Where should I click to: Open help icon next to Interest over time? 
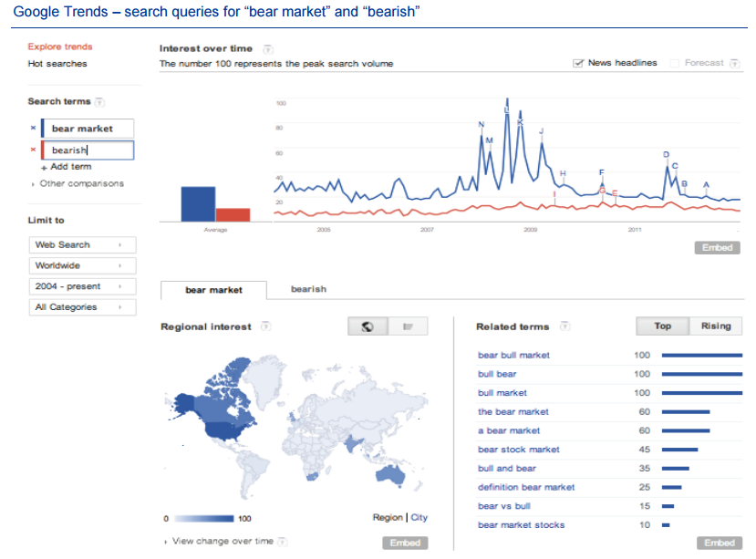tap(267, 48)
